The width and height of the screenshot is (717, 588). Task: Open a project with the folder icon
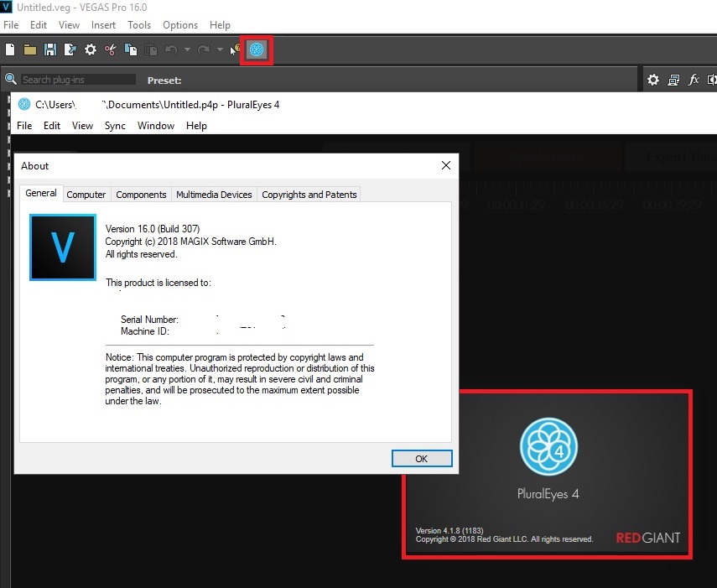[x=30, y=49]
